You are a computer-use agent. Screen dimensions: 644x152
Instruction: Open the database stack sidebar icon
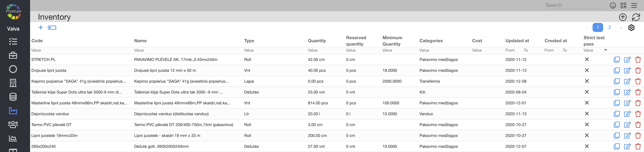click(x=13, y=97)
